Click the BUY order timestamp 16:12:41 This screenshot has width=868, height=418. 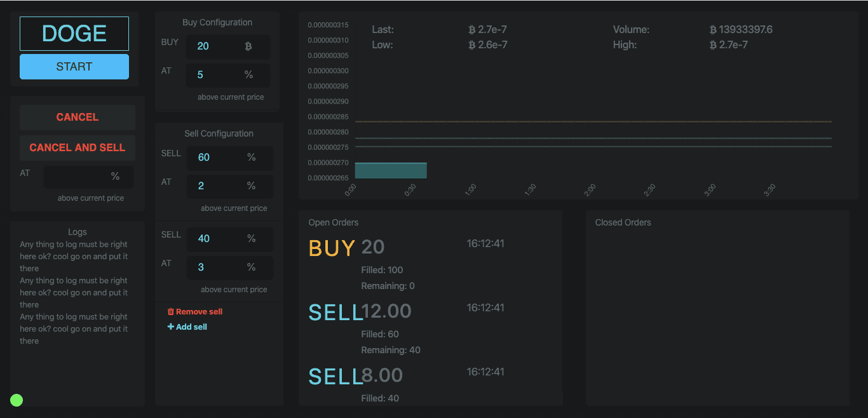[485, 243]
